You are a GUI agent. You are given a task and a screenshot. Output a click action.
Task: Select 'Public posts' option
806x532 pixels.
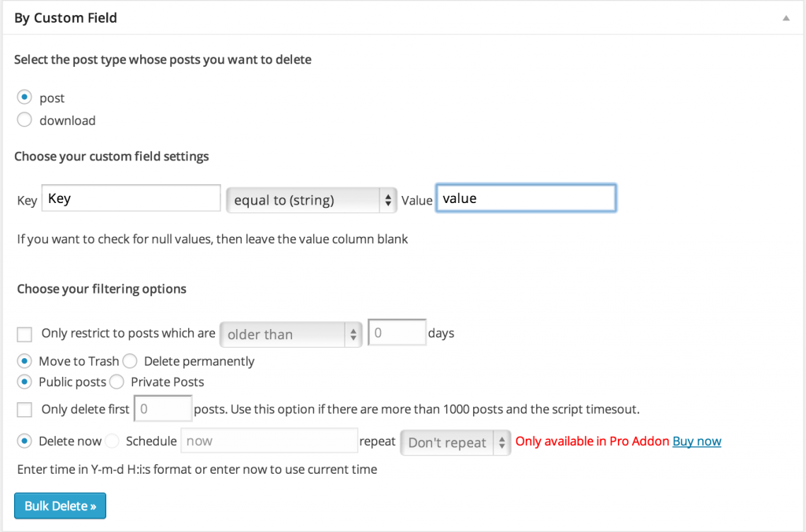click(24, 382)
